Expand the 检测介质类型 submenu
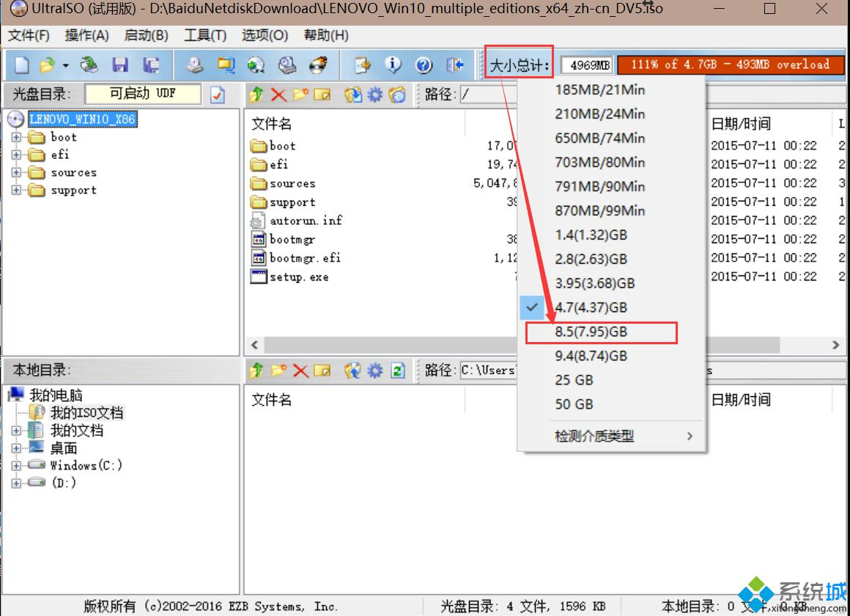Image resolution: width=850 pixels, height=616 pixels. point(611,436)
